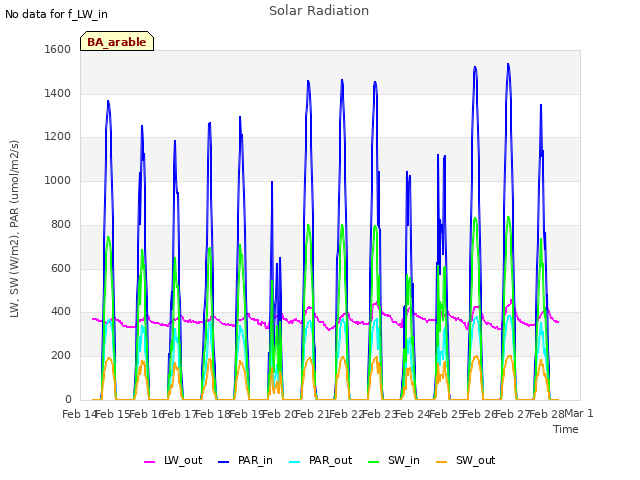Click the Time x-axis label

[566, 429]
